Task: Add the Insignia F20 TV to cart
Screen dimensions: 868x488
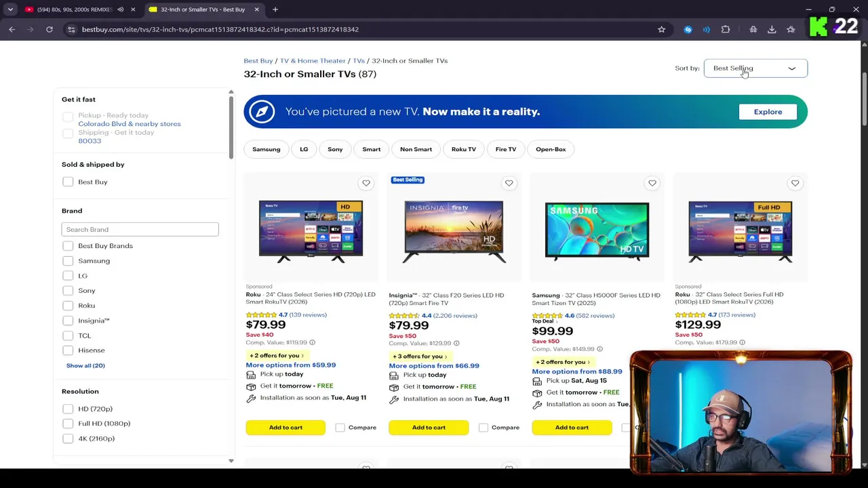Action: [429, 428]
